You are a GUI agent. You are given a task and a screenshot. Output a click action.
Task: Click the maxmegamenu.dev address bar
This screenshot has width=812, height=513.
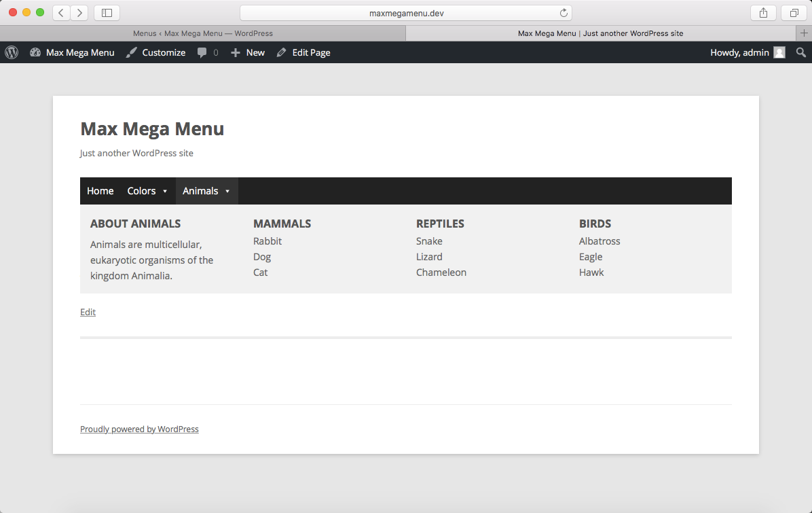point(405,12)
